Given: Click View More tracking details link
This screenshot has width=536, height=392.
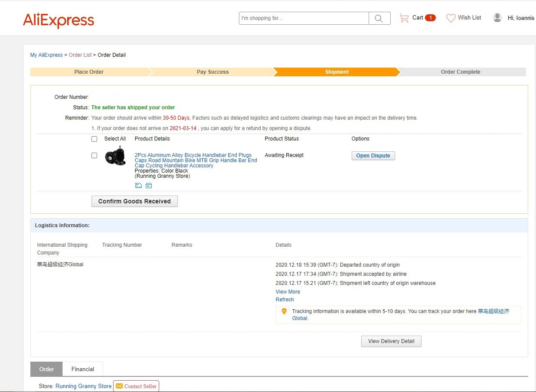Looking at the screenshot, I should point(288,292).
